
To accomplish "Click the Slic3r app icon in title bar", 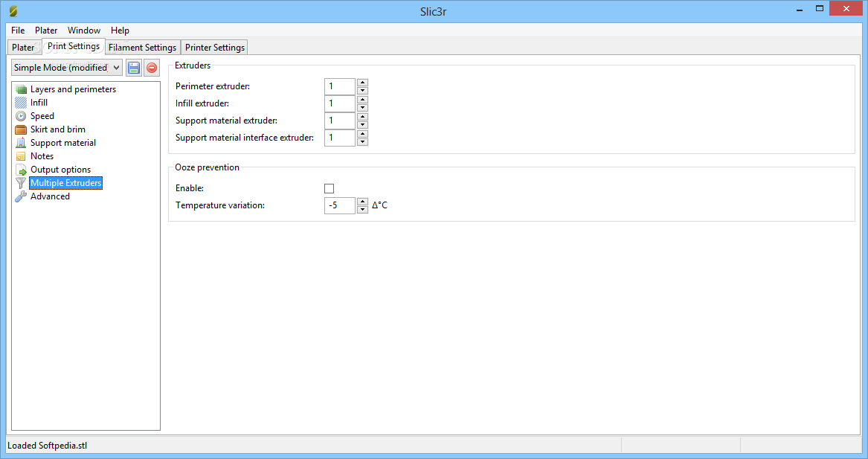I will (x=13, y=11).
